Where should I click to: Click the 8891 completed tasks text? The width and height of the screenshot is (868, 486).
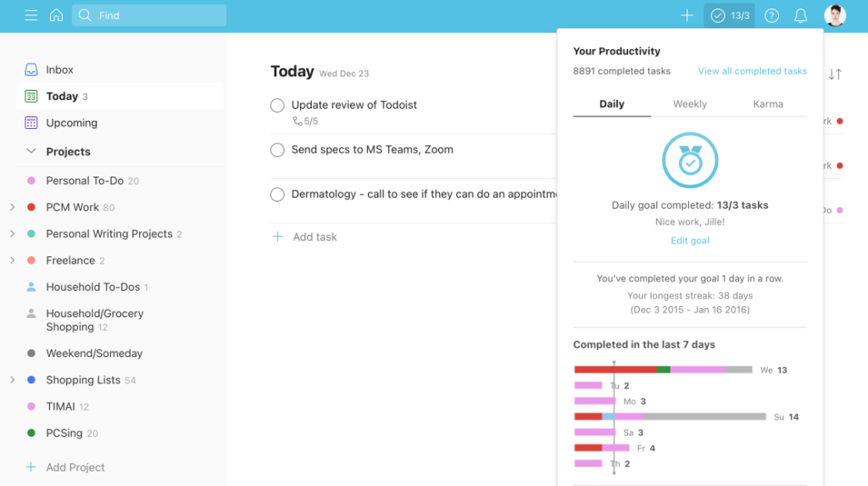(621, 71)
